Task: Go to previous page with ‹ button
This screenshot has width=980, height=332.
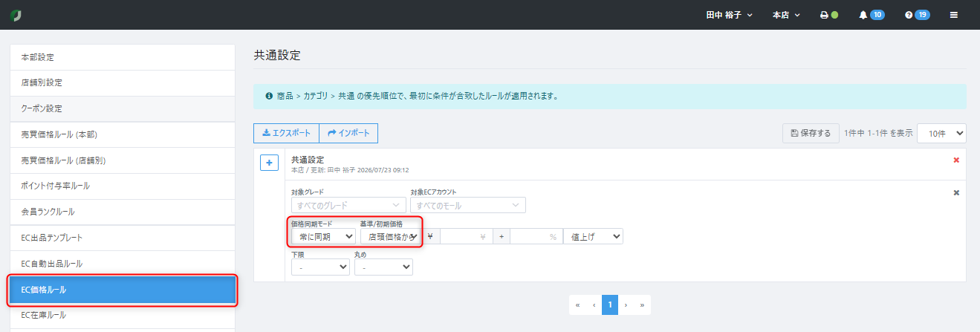Action: (x=594, y=305)
